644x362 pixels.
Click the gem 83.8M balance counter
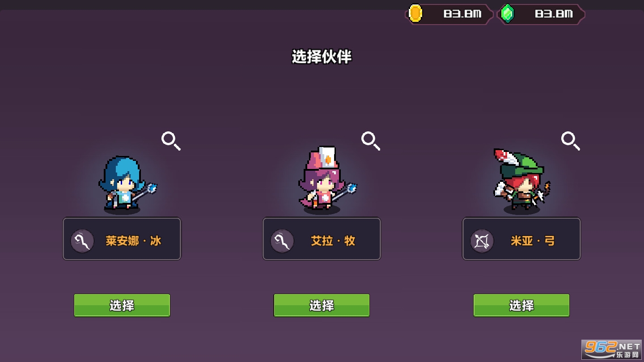pyautogui.click(x=554, y=14)
